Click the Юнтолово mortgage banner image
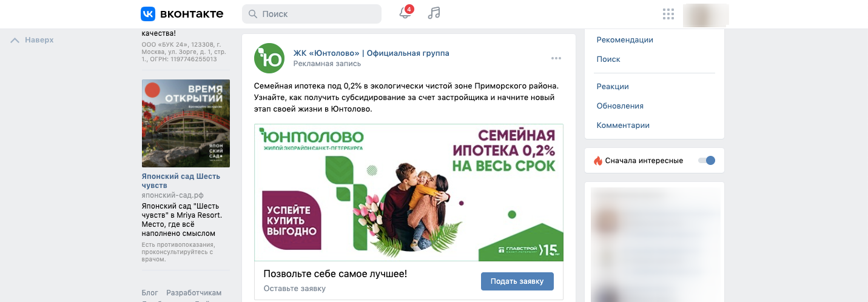Viewport: 868px width, 302px height. [x=409, y=192]
